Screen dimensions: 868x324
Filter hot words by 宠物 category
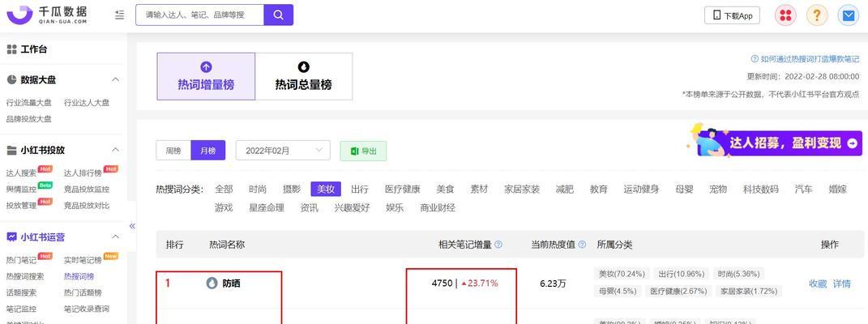(718, 189)
